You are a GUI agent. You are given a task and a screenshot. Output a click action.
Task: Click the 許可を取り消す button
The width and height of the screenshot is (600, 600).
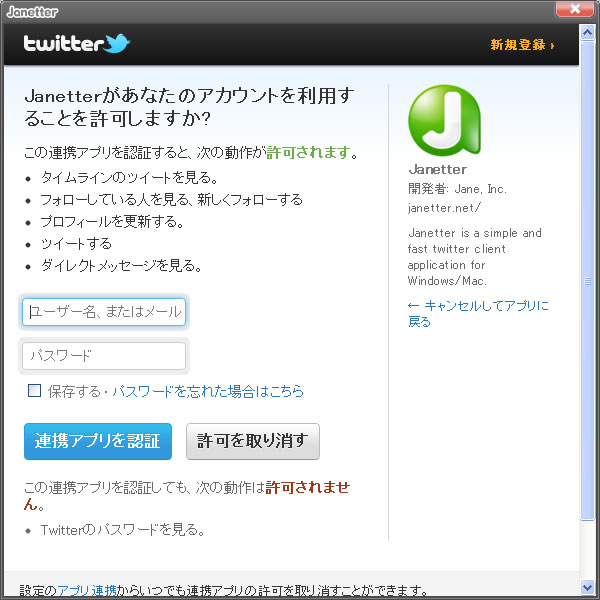point(253,441)
